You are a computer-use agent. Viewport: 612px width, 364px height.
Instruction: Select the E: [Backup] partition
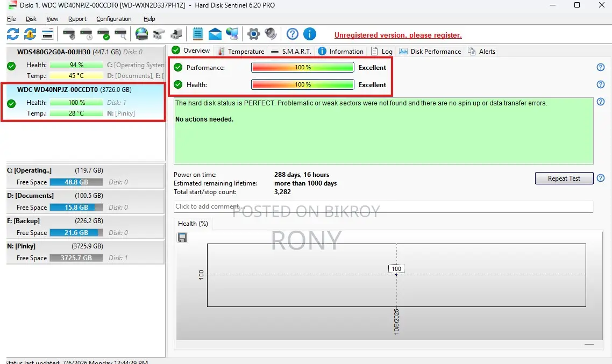(85, 227)
